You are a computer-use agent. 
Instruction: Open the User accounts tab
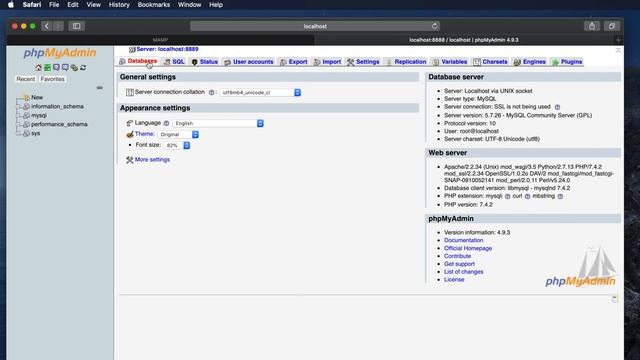click(x=249, y=62)
